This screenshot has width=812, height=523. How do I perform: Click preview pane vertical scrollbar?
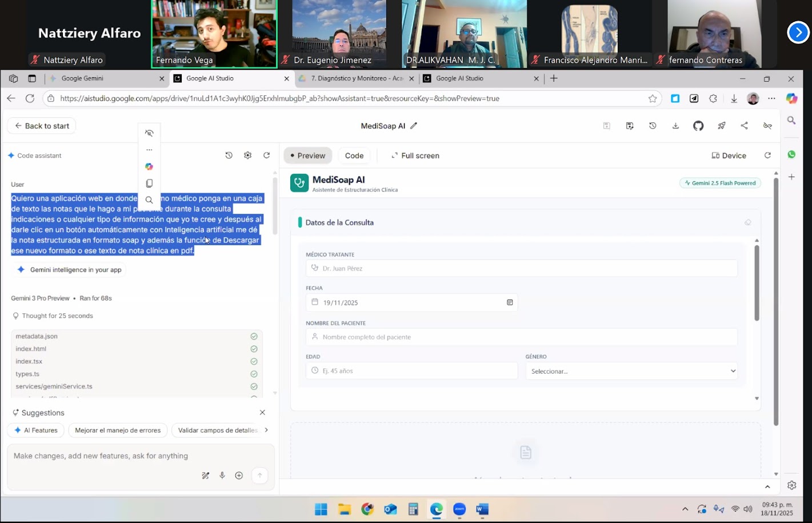[775, 302]
